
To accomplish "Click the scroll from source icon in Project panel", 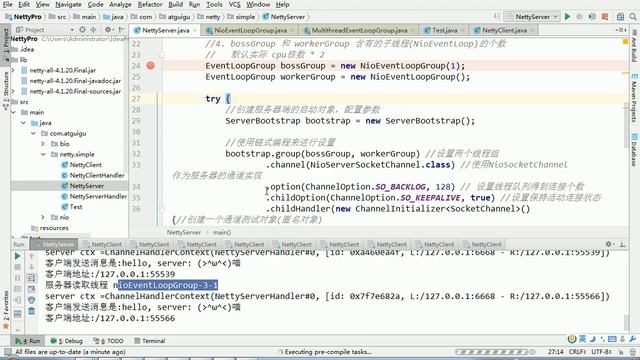I will tap(82, 30).
